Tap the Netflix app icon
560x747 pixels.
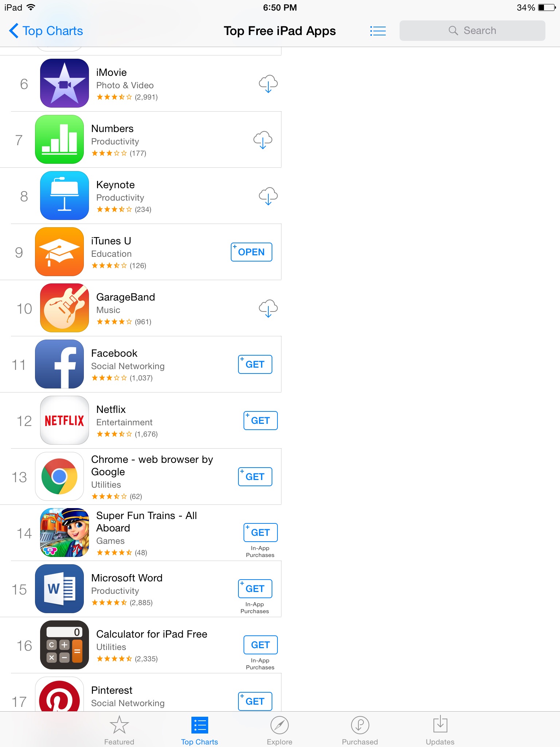[65, 420]
